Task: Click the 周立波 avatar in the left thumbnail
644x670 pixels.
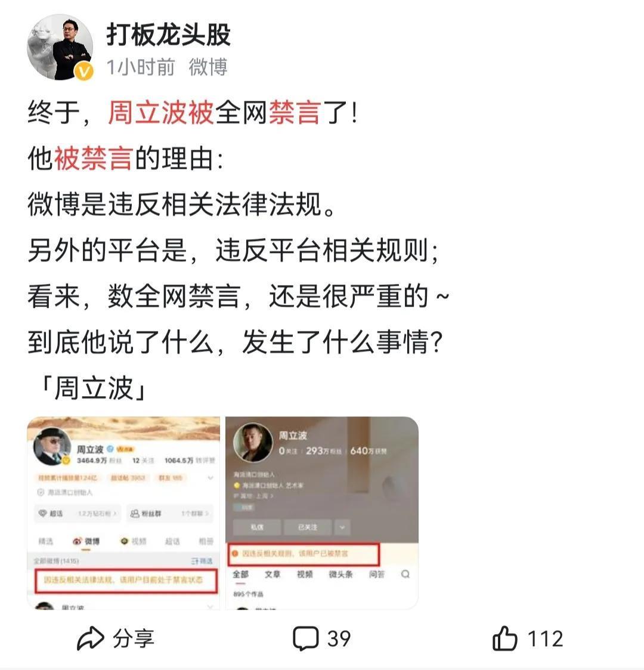Action: (52, 446)
